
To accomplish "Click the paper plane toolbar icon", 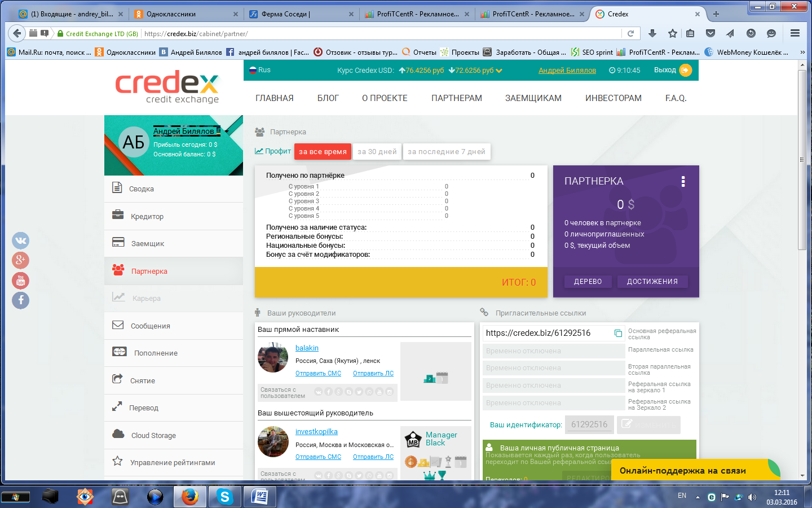I will [x=730, y=33].
